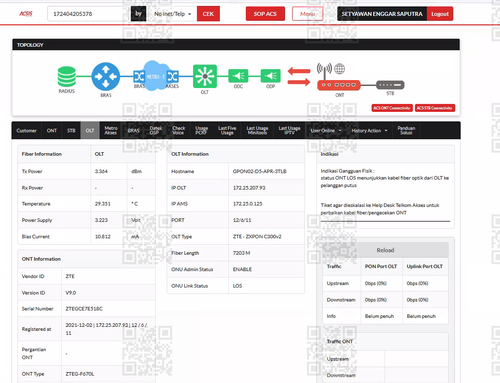Click the Version ID value V9.0

click(71, 293)
